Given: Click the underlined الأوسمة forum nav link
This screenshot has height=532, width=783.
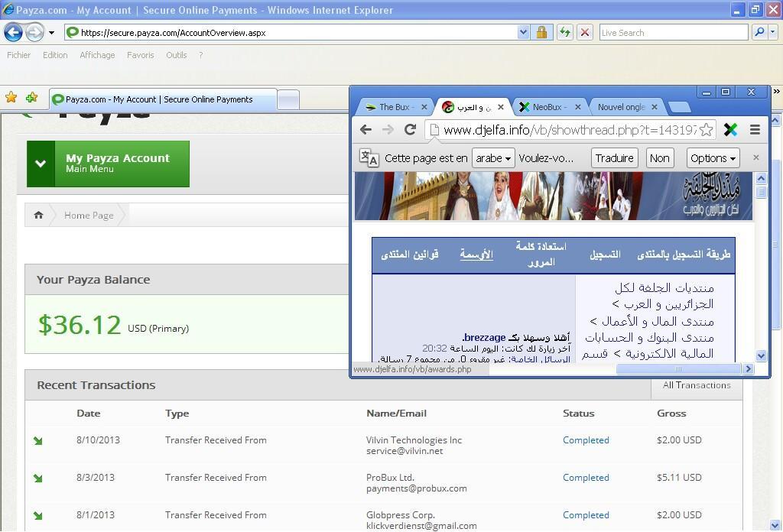Looking at the screenshot, I should coord(476,254).
